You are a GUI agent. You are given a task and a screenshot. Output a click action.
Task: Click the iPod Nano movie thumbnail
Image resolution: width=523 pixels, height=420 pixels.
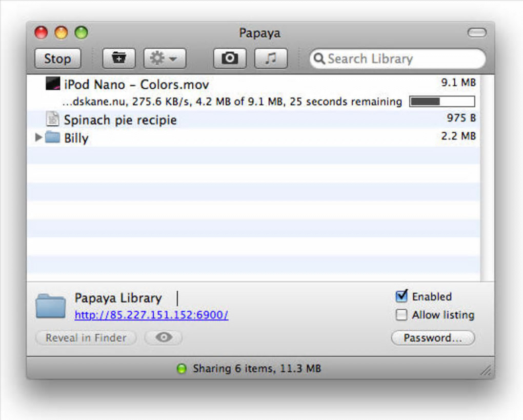[53, 84]
